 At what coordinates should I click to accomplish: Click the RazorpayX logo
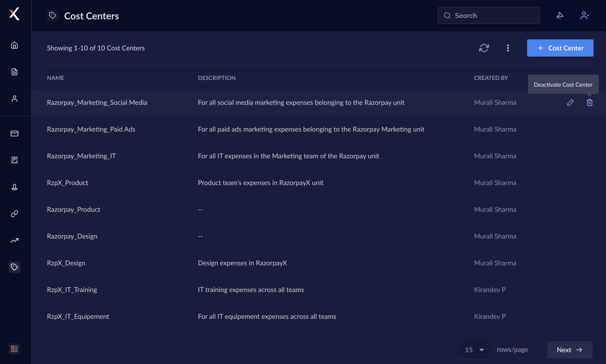[14, 14]
